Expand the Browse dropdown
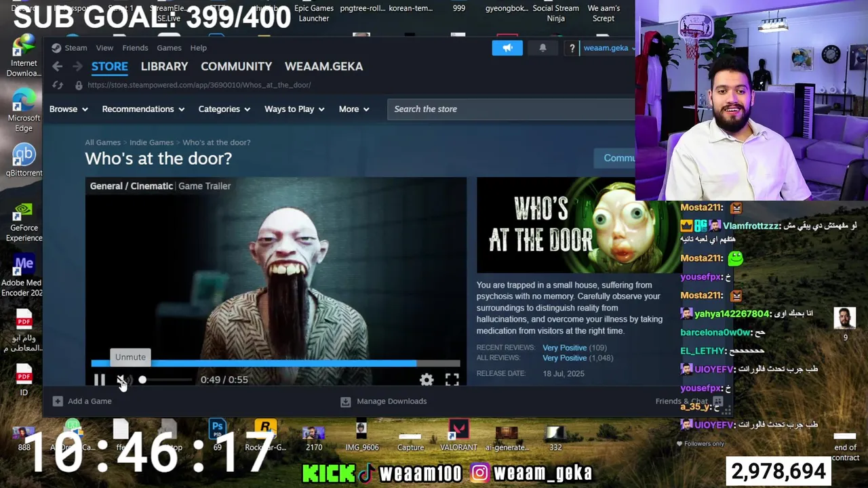 point(68,109)
